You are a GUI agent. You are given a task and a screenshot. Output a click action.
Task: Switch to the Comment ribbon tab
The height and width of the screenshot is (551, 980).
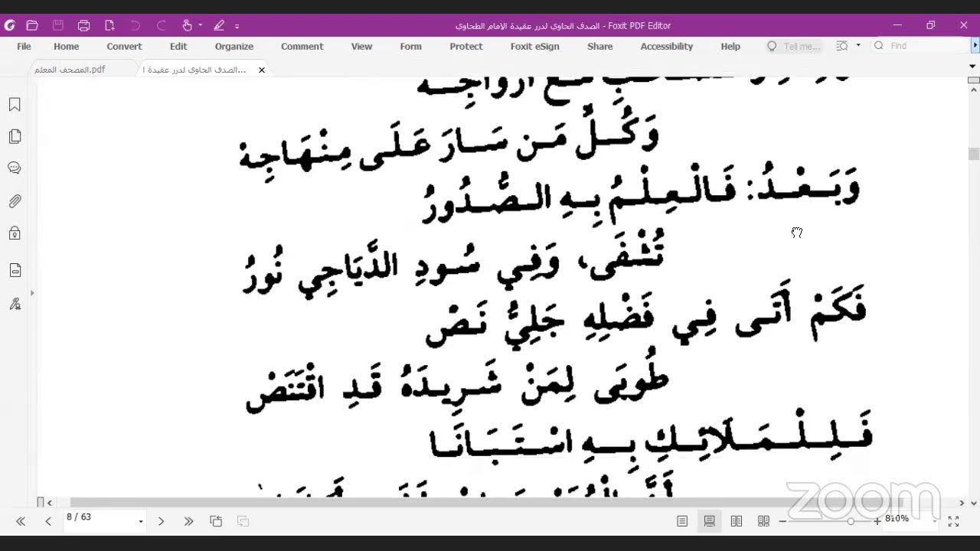[x=302, y=46]
